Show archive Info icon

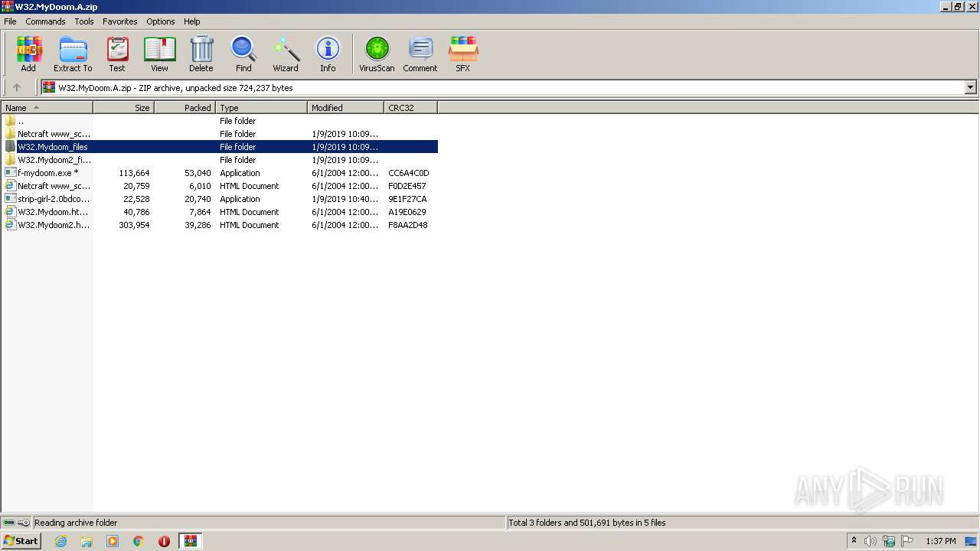pos(328,54)
